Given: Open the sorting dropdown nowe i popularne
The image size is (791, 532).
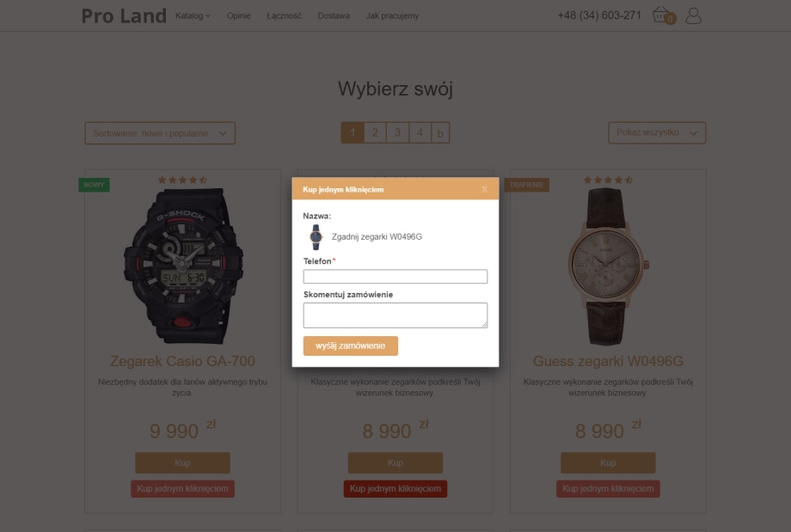Looking at the screenshot, I should pos(160,133).
